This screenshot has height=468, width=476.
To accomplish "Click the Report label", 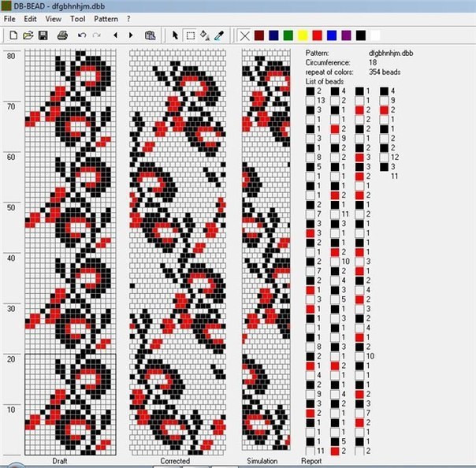I will 311,461.
